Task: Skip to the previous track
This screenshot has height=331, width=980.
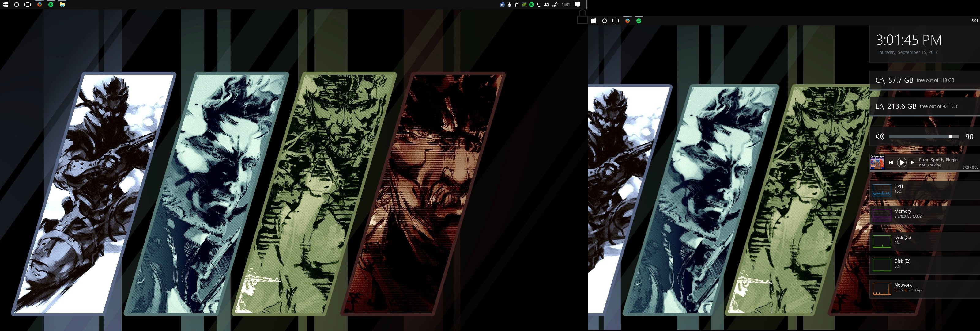Action: coord(891,163)
